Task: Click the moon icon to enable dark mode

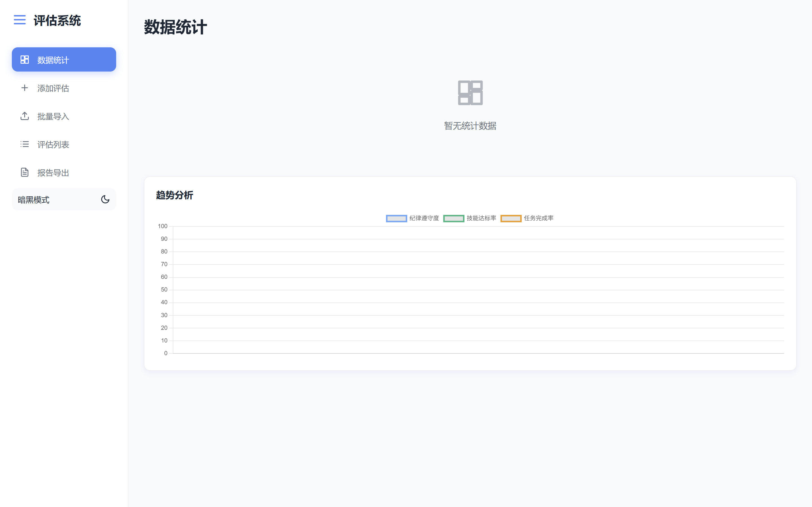Action: pyautogui.click(x=105, y=199)
